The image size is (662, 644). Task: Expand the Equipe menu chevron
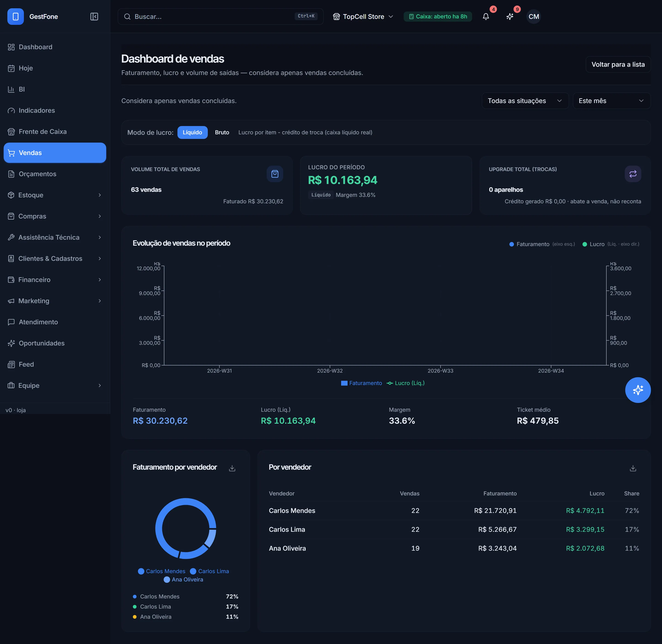coord(100,385)
